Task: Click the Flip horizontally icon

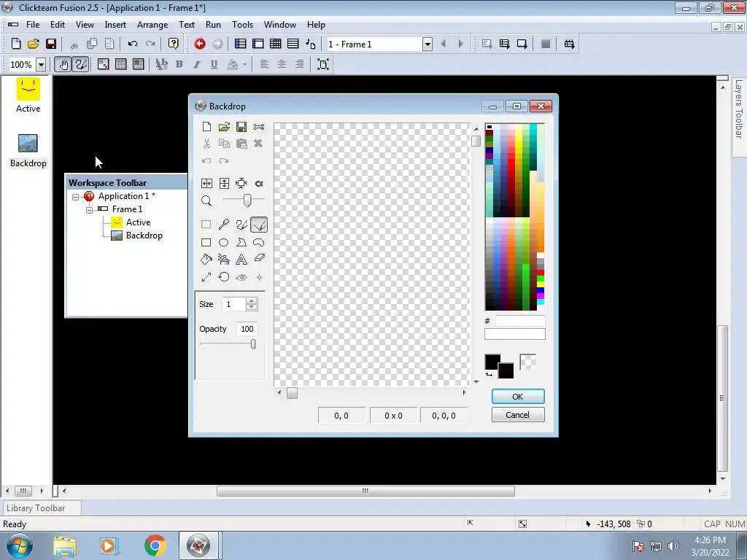Action: [x=206, y=183]
